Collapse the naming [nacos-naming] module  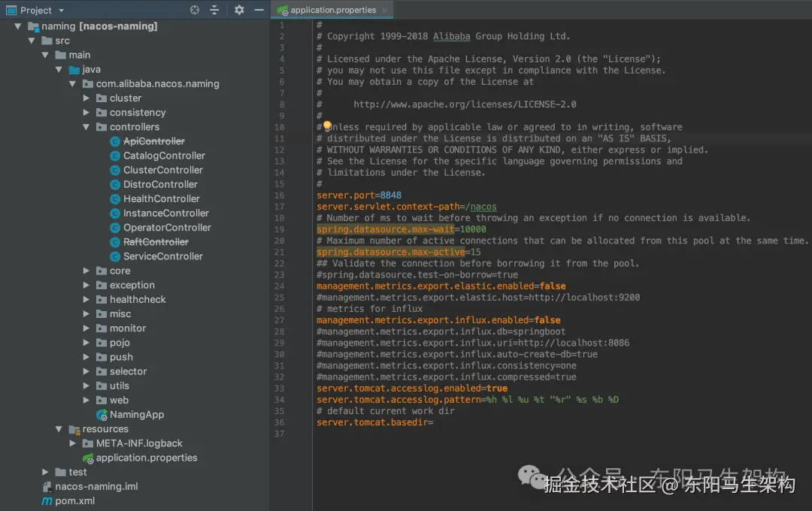[x=18, y=26]
